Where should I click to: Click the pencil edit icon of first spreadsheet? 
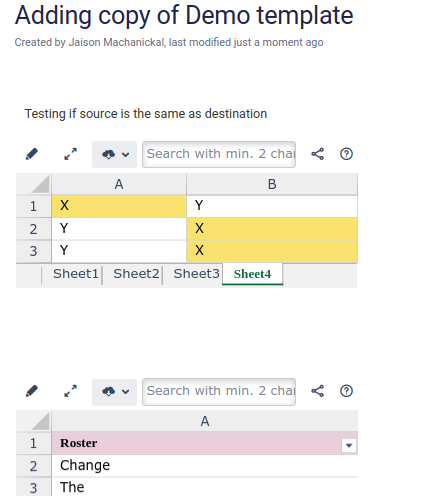coord(32,154)
